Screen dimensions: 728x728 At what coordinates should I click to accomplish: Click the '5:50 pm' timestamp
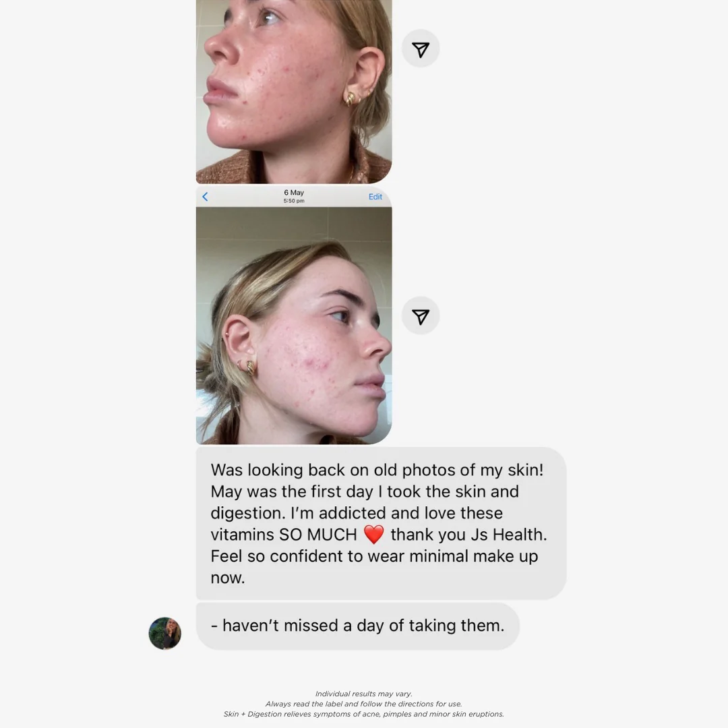294,201
